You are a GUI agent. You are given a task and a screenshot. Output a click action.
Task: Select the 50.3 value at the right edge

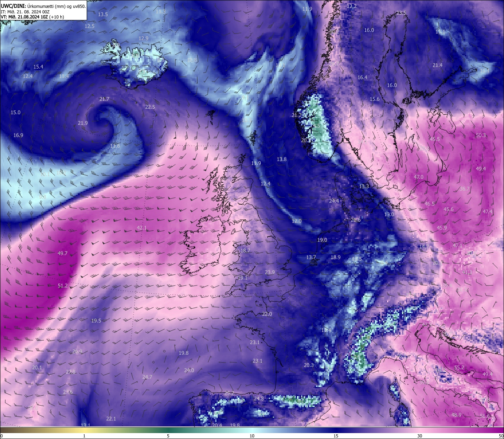point(481,135)
